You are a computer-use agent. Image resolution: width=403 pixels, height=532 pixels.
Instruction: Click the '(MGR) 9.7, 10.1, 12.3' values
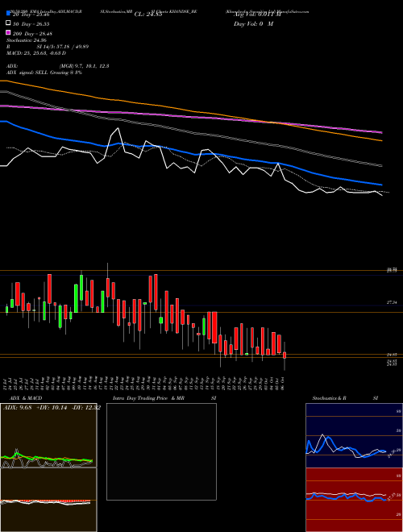pyautogui.click(x=84, y=66)
